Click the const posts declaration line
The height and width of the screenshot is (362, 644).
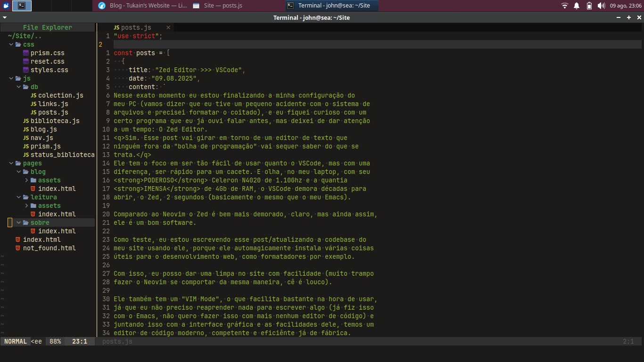point(142,53)
